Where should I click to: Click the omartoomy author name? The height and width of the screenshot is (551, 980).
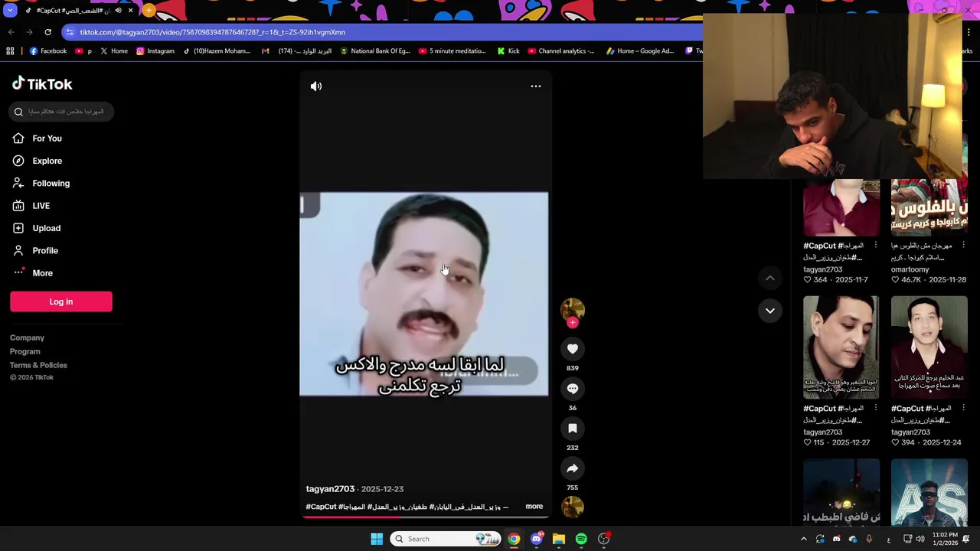click(910, 269)
